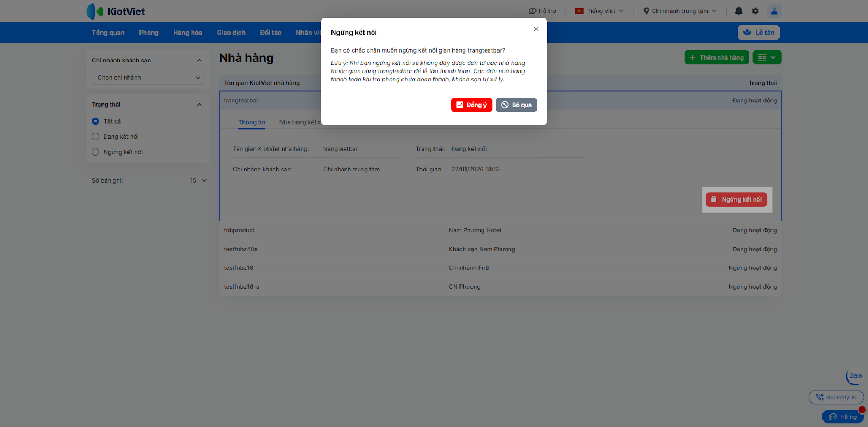Open the Đối tác menu
This screenshot has height=427, width=868.
pos(271,33)
